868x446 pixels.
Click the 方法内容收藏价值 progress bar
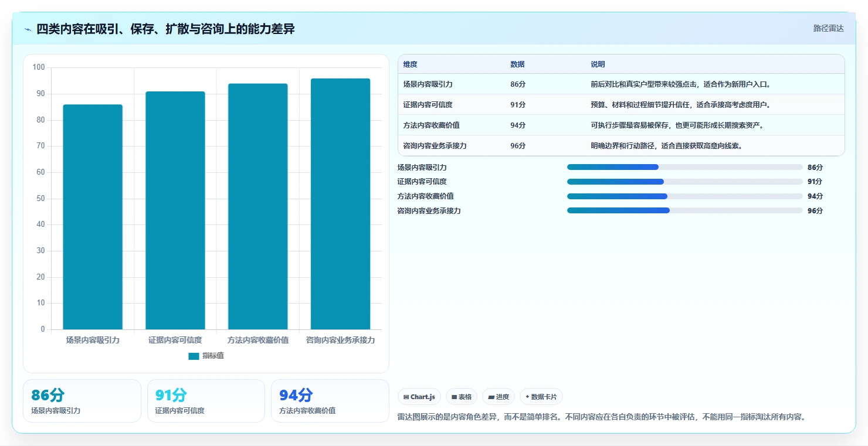tap(684, 196)
